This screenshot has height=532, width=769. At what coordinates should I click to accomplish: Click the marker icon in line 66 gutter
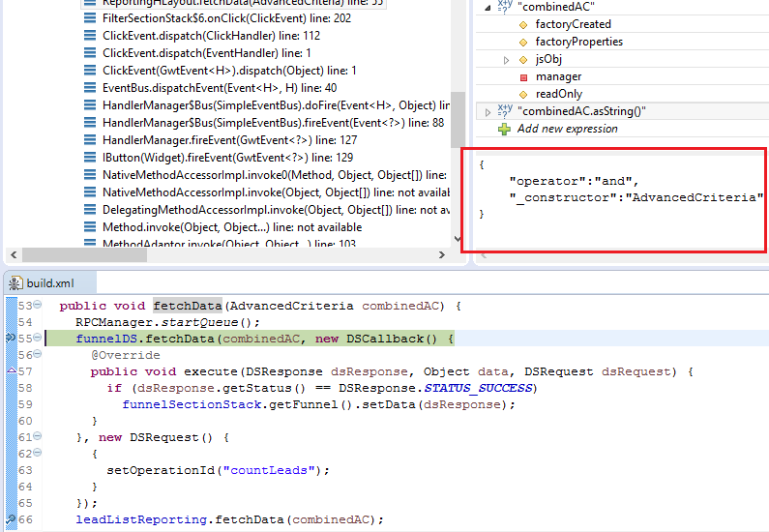click(x=8, y=519)
